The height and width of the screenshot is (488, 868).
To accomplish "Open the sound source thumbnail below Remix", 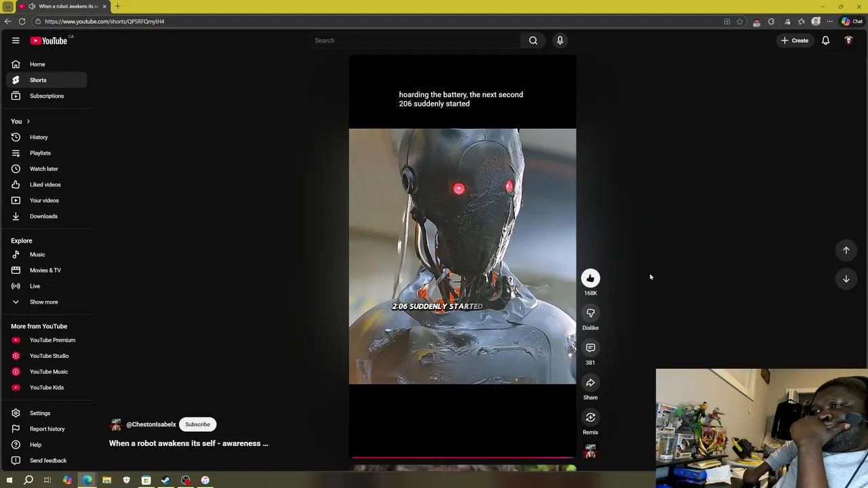I will 591,451.
